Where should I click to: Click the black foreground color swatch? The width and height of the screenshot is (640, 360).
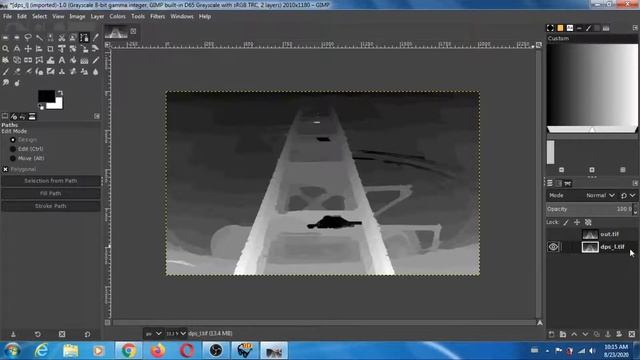pos(46,96)
